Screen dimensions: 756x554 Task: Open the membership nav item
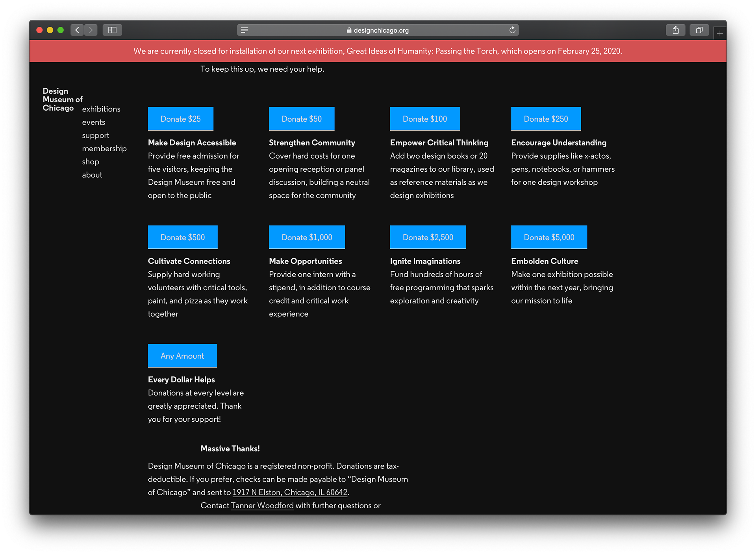coord(104,148)
